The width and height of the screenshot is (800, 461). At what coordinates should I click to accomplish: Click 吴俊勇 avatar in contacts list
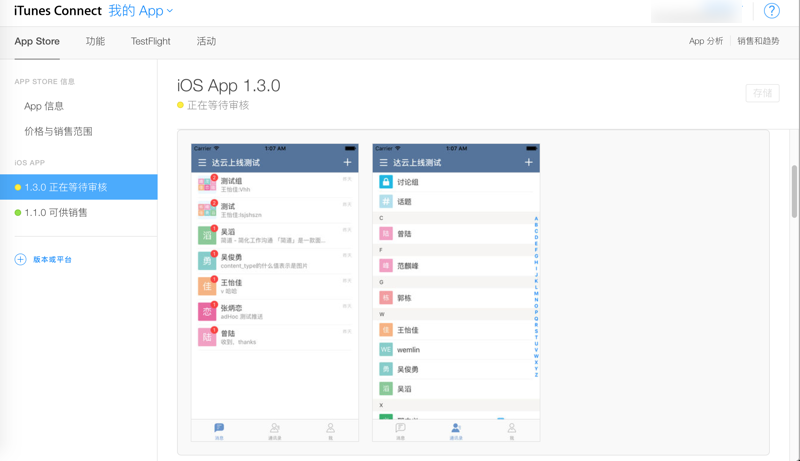(x=386, y=369)
